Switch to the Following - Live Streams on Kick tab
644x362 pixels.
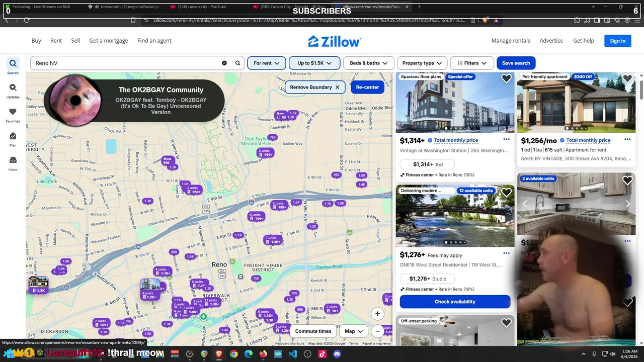click(43, 7)
